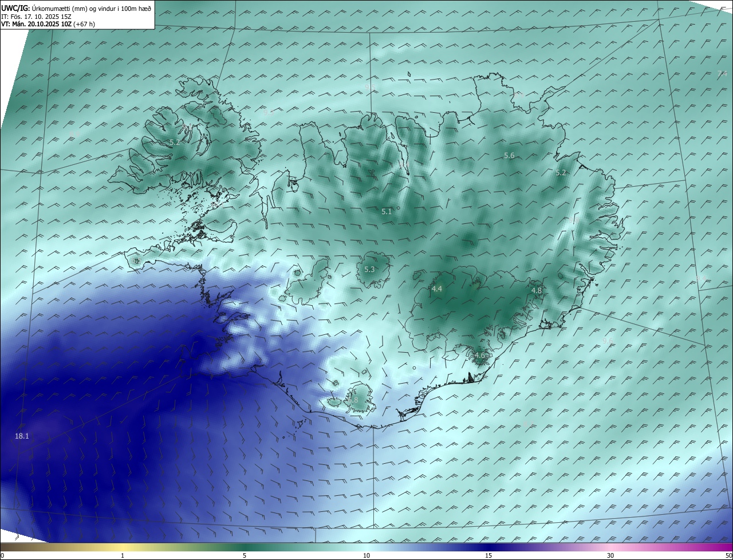Image resolution: width=733 pixels, height=560 pixels.
Task: Click the colorbar tick label '30'
Action: coord(610,555)
